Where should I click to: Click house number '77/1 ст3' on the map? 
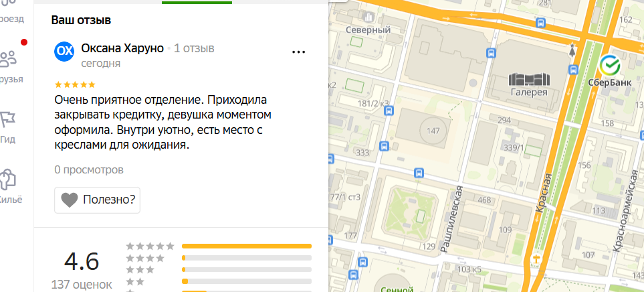click(x=346, y=197)
